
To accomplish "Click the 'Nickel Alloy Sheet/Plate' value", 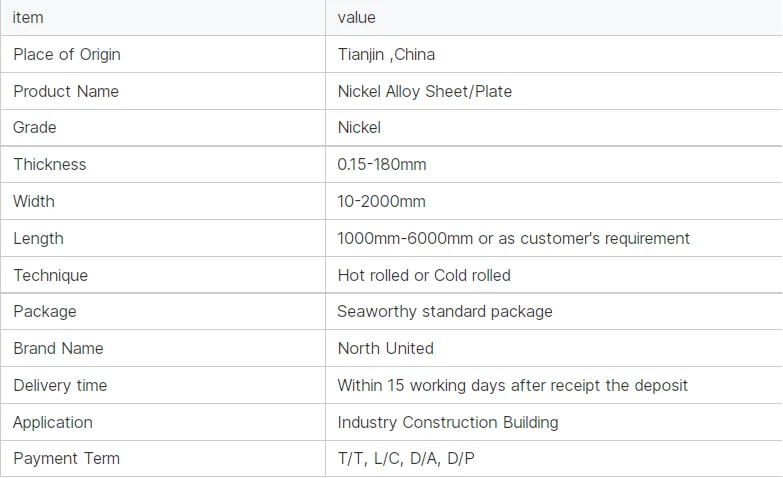I will 424,91.
